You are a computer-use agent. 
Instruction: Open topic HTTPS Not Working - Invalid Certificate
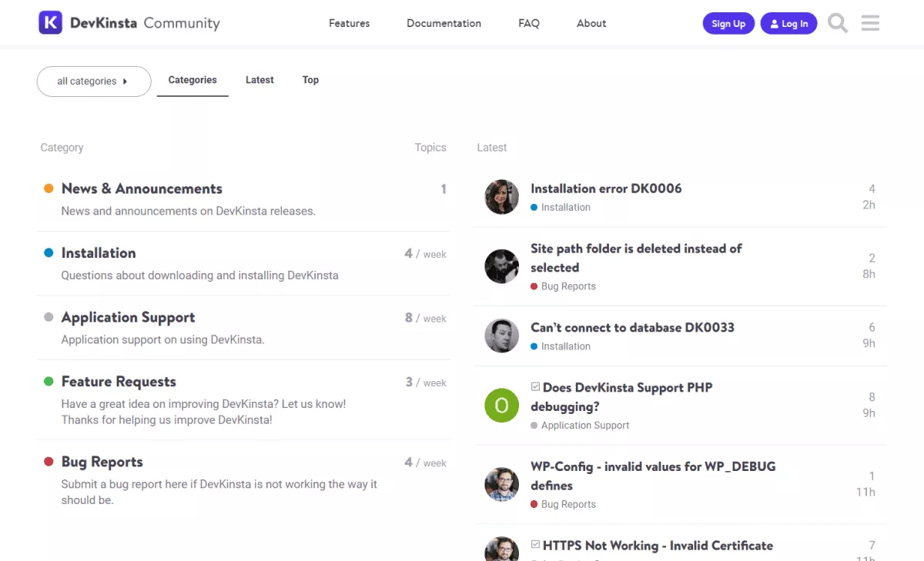658,546
